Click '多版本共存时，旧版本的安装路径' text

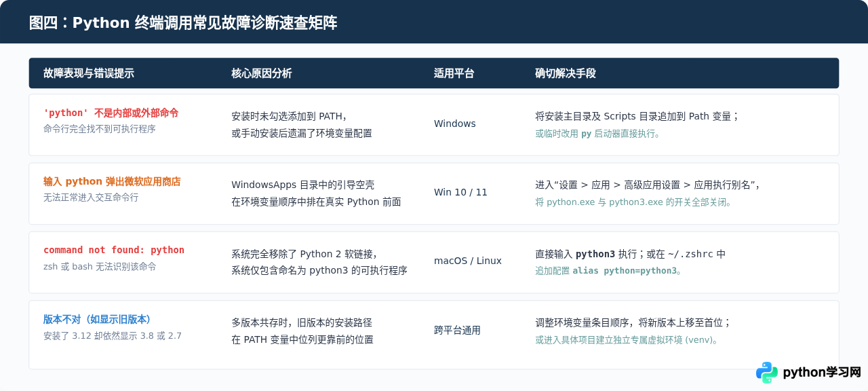(x=302, y=322)
